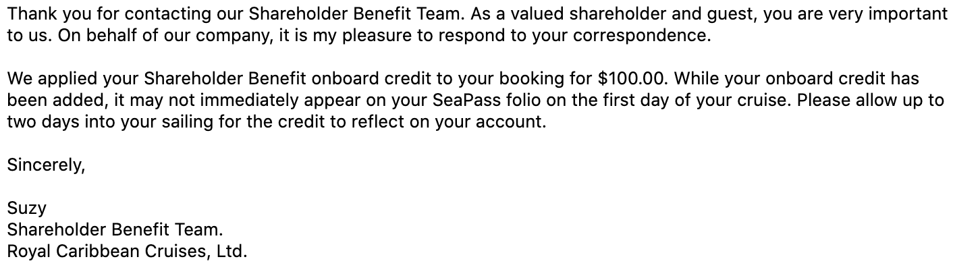Click the word "correspondence" in first paragraph

coord(640,35)
